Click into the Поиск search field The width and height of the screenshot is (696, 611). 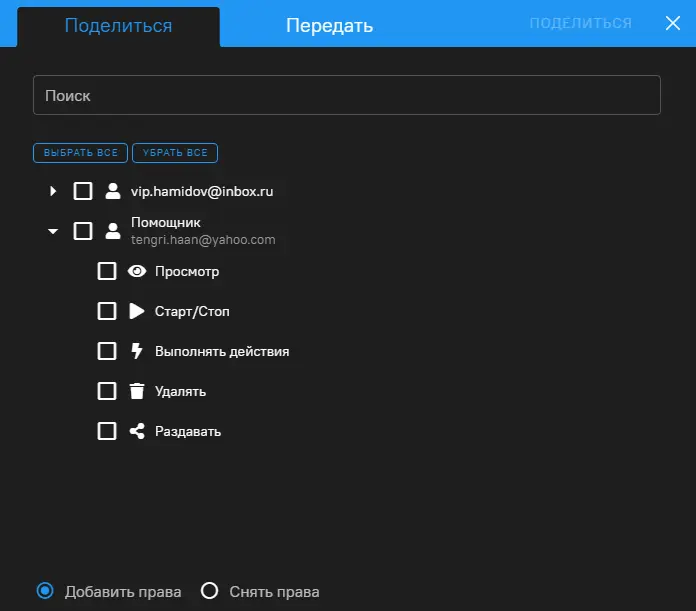346,96
